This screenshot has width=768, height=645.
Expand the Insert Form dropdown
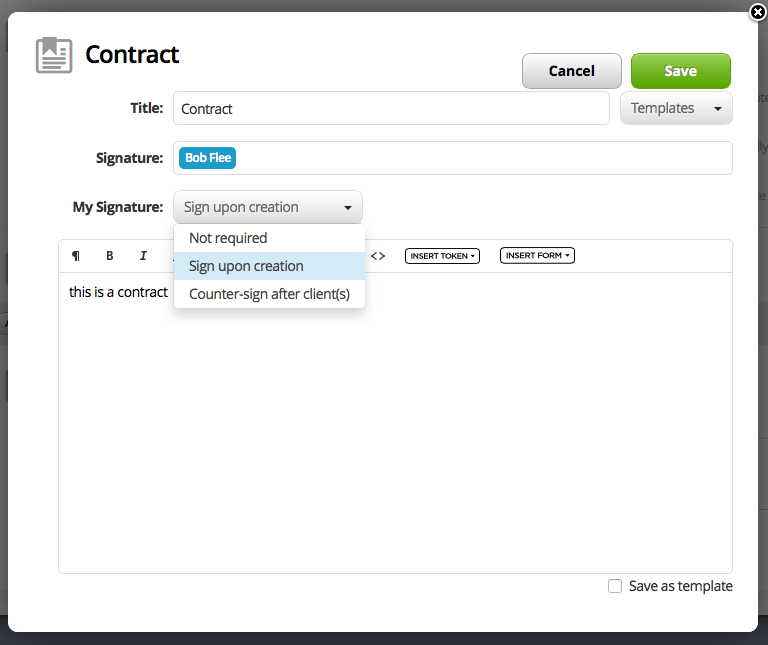tap(537, 256)
